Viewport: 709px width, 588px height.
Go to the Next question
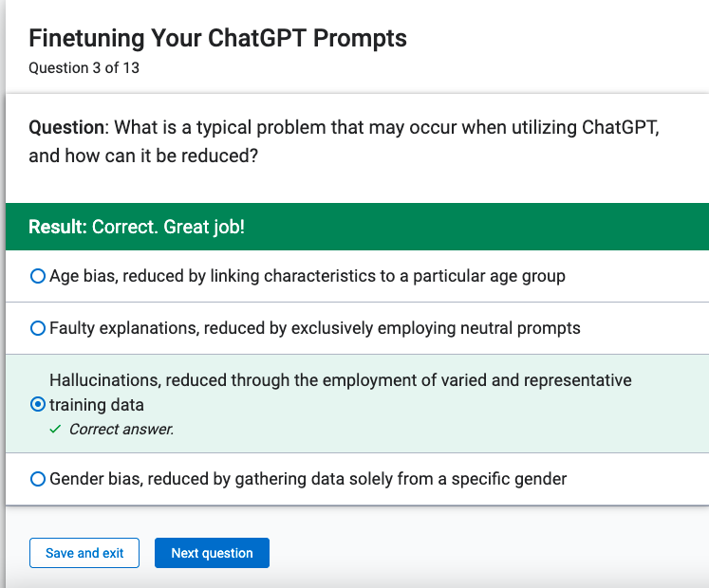212,553
